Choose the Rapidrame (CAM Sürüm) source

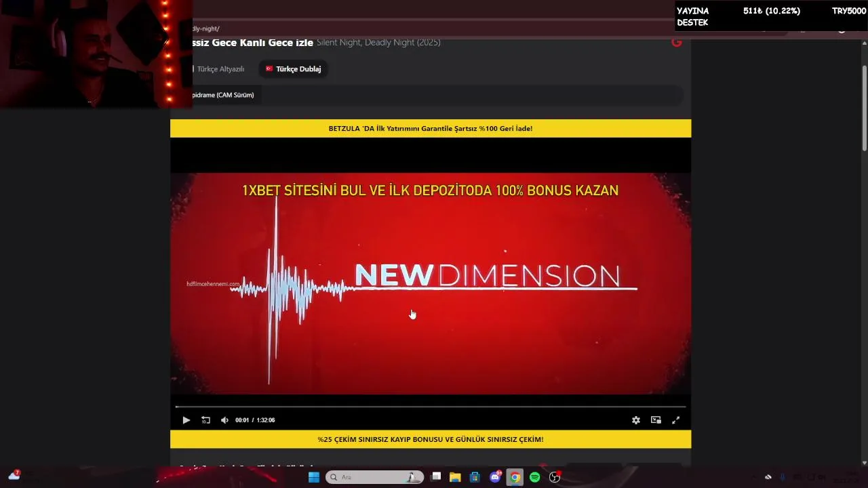(x=222, y=95)
